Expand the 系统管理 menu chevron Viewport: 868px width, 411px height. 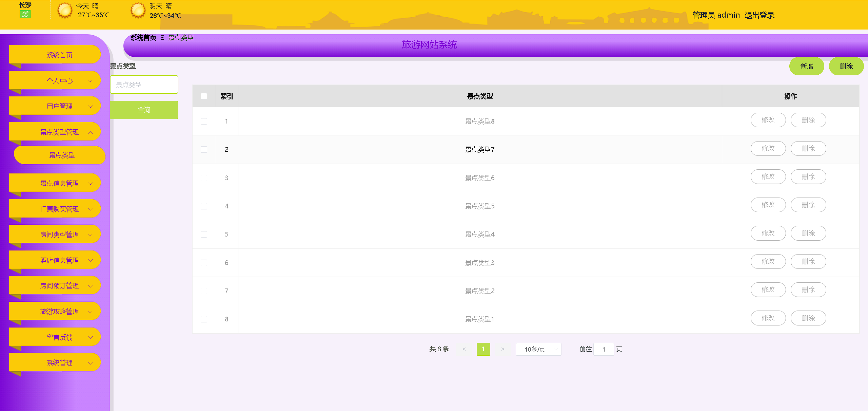(91, 363)
